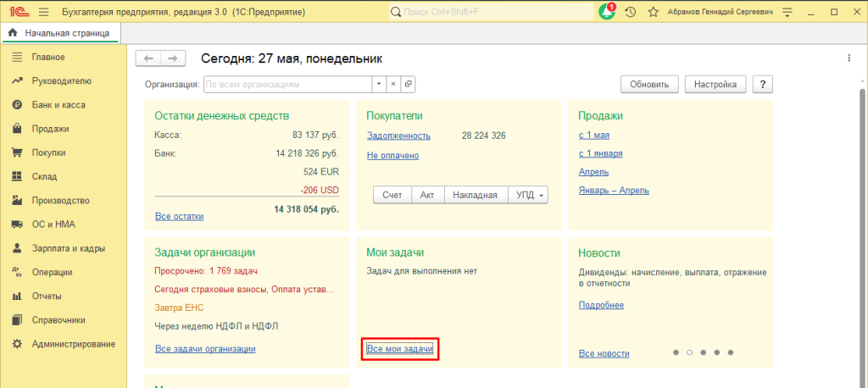Clear the organization field with X
The width and height of the screenshot is (868, 388).
[x=393, y=85]
